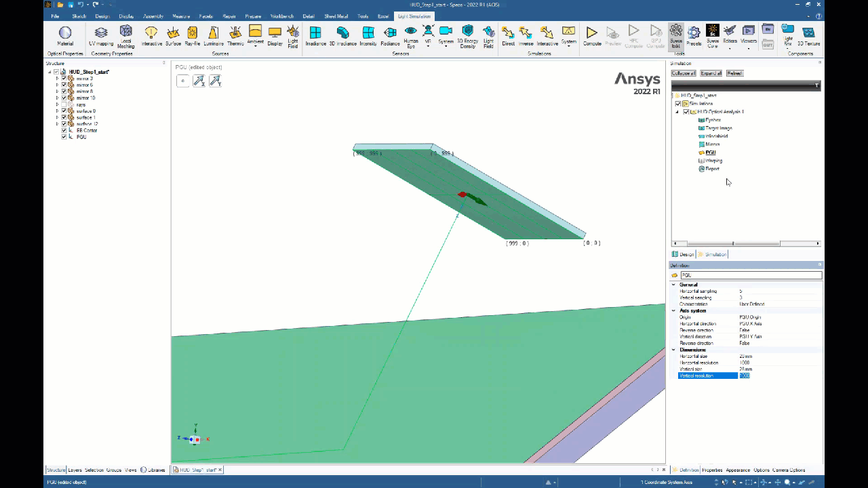868x488 pixels.
Task: Create an Interactive source
Action: point(152,37)
